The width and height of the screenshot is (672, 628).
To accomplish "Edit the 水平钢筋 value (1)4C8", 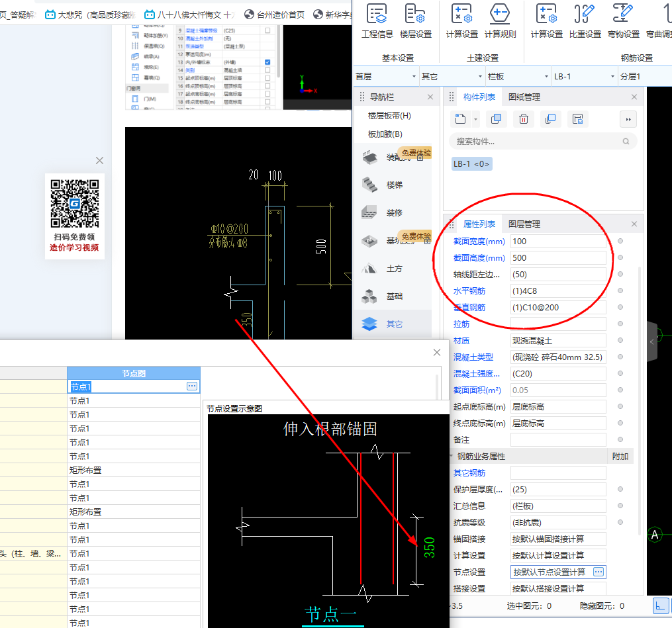I will pos(558,291).
